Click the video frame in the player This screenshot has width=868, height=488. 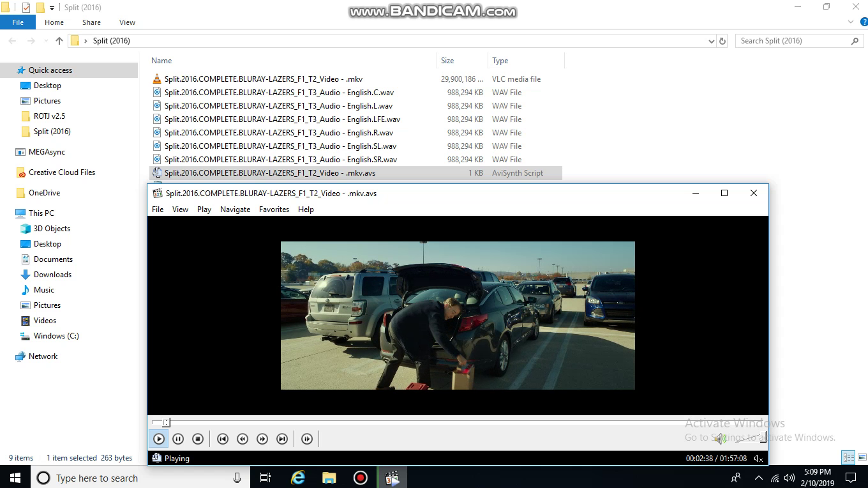point(458,316)
